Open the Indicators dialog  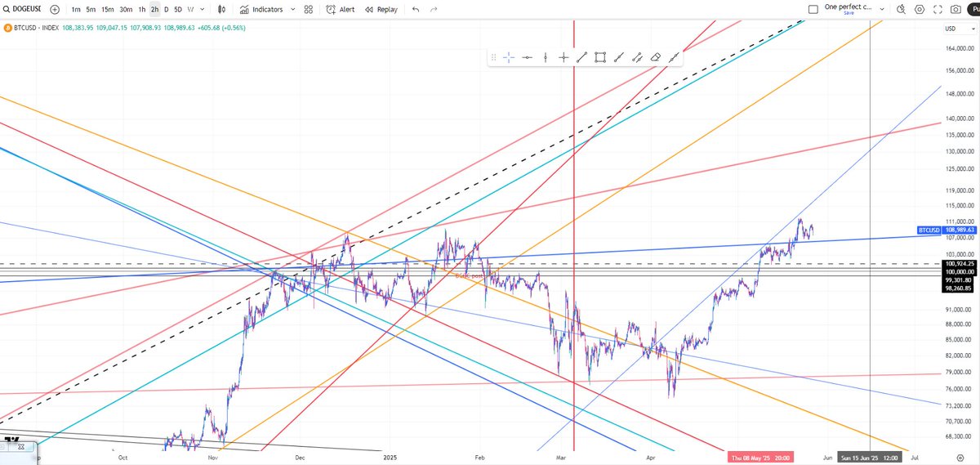(x=263, y=9)
